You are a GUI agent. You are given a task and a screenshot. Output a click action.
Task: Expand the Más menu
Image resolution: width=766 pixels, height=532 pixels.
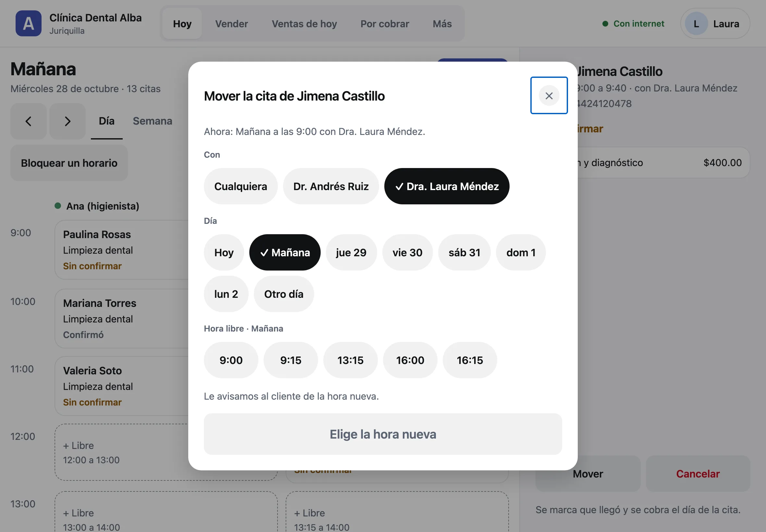(442, 24)
